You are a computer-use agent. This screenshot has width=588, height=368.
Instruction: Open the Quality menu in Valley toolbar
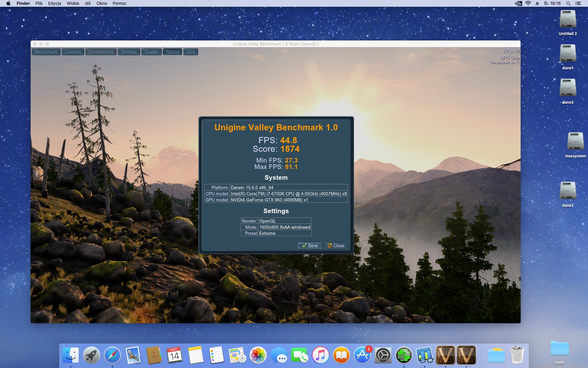151,52
